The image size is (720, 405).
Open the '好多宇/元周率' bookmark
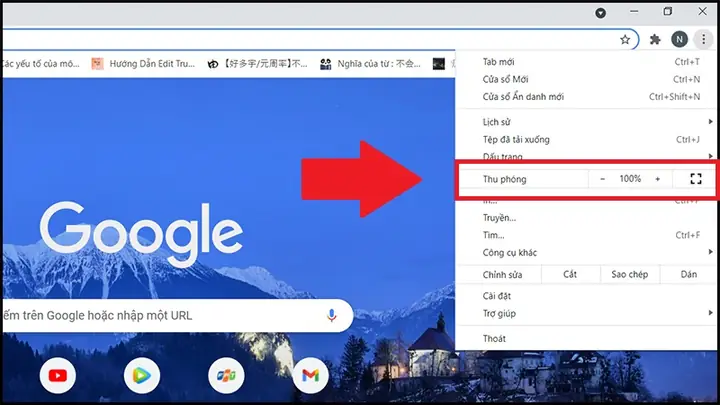point(257,64)
